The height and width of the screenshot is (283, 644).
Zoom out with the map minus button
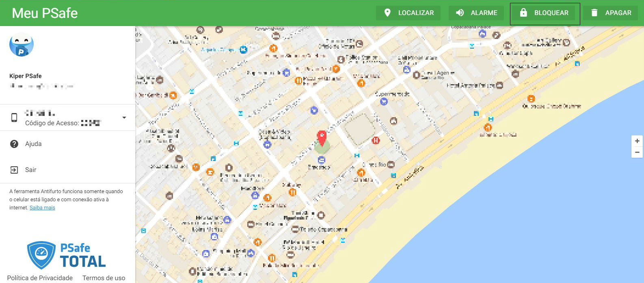tap(637, 152)
